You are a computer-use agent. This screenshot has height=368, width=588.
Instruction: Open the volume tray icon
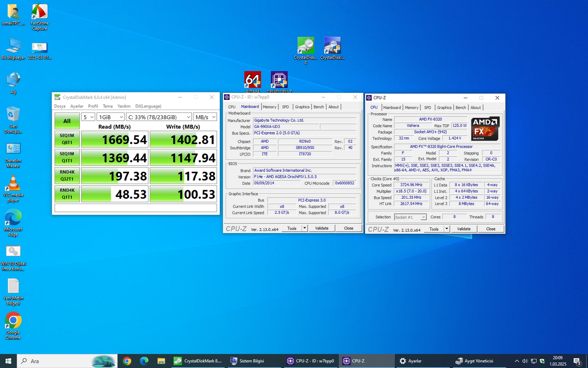525,361
